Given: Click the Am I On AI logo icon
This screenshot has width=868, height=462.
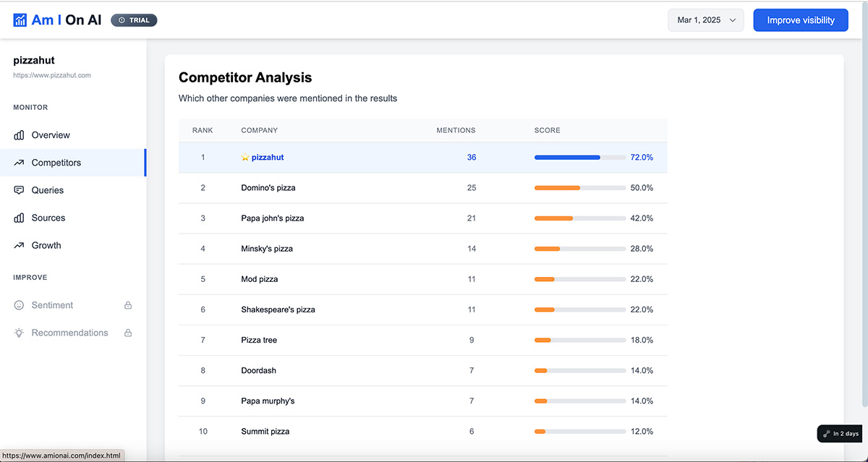Looking at the screenshot, I should pos(20,20).
